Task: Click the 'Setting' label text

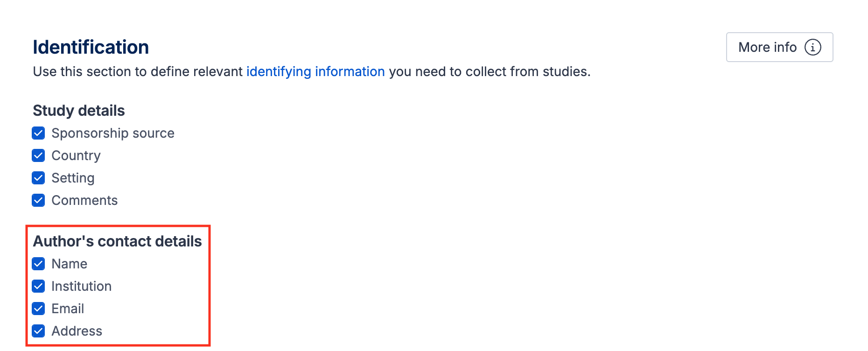Action: 73,178
